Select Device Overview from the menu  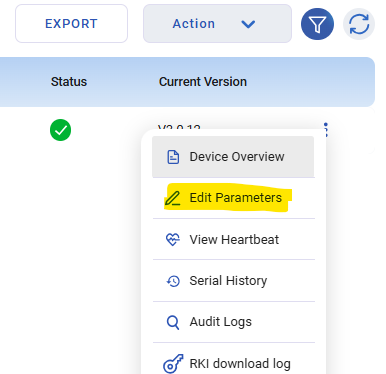pos(233,157)
